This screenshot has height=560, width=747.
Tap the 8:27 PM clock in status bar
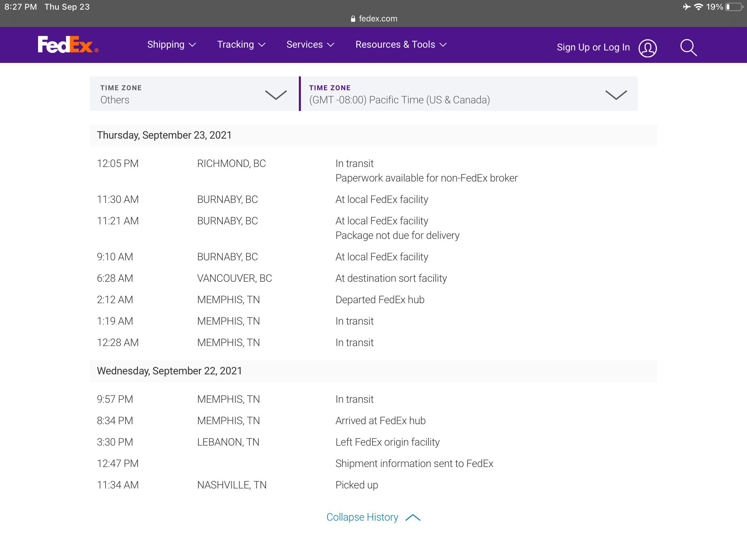(x=20, y=7)
